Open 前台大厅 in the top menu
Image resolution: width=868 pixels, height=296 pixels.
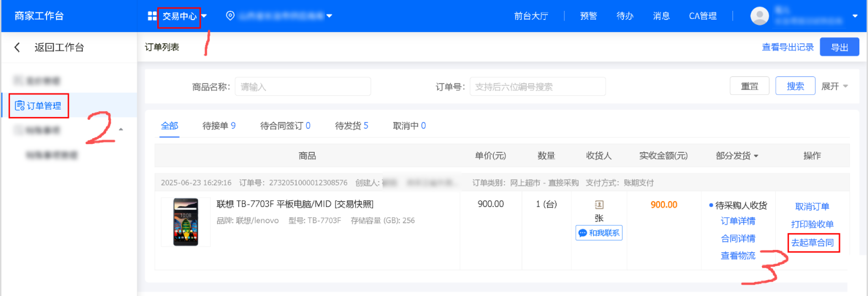tap(531, 16)
